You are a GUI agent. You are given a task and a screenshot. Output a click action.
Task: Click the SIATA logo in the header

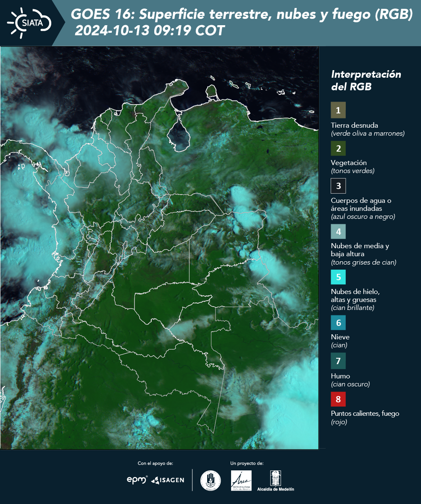tap(29, 22)
